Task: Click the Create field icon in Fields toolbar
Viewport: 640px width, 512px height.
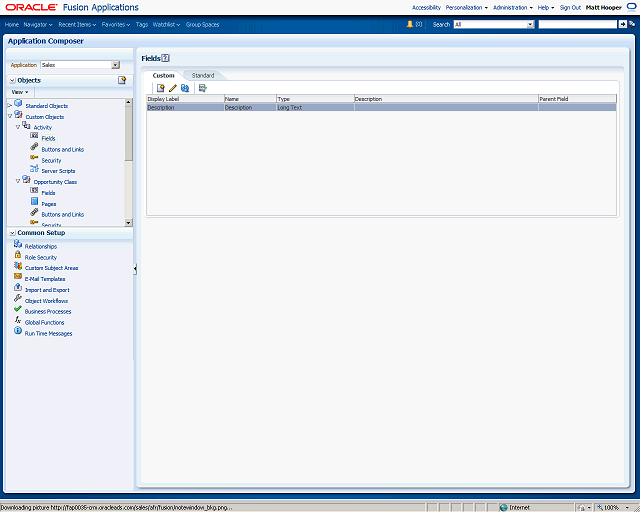Action: [160, 88]
